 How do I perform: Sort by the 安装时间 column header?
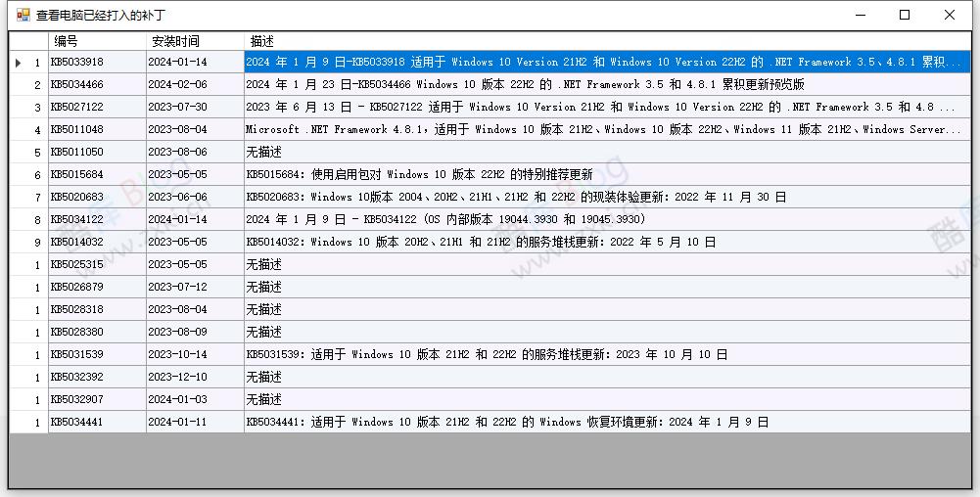click(194, 41)
